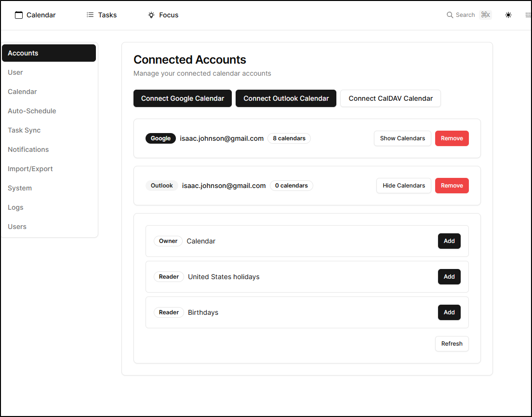This screenshot has width=532, height=417.
Task: Click the Tasks list icon
Action: pos(90,15)
